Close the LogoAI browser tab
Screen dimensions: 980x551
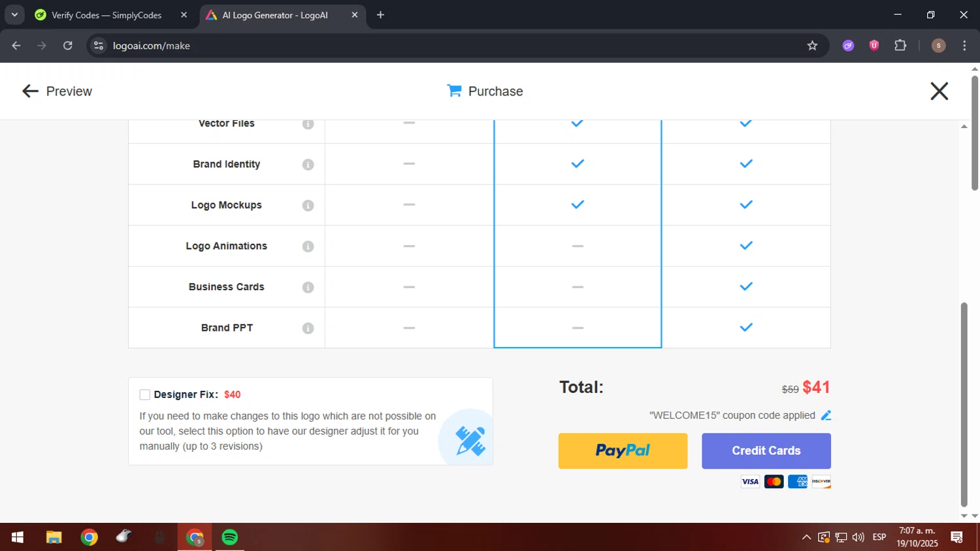(354, 15)
